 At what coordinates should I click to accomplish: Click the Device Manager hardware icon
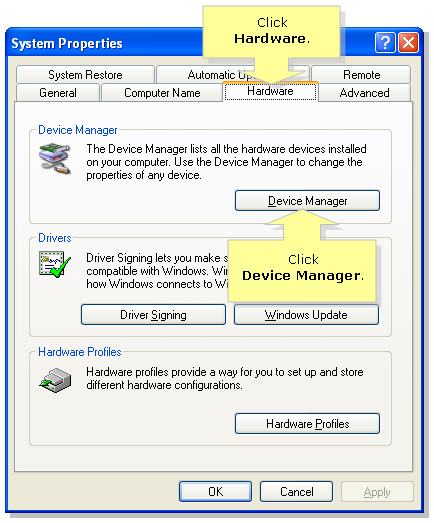55,158
